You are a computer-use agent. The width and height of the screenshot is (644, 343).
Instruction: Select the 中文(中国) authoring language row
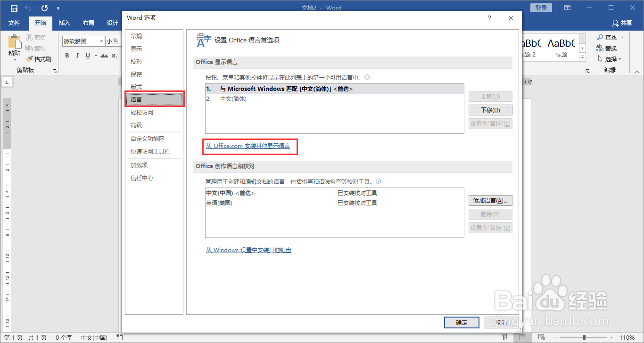tap(334, 193)
